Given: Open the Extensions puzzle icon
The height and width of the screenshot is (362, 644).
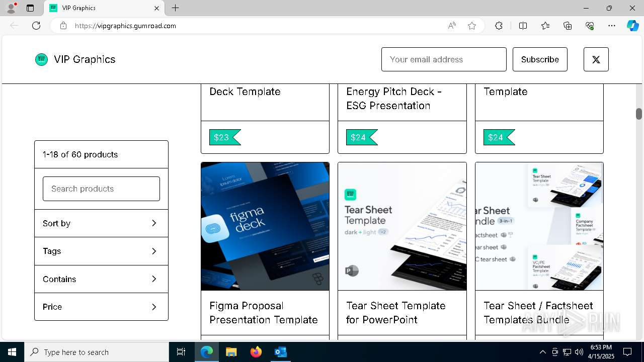Looking at the screenshot, I should click(x=499, y=26).
